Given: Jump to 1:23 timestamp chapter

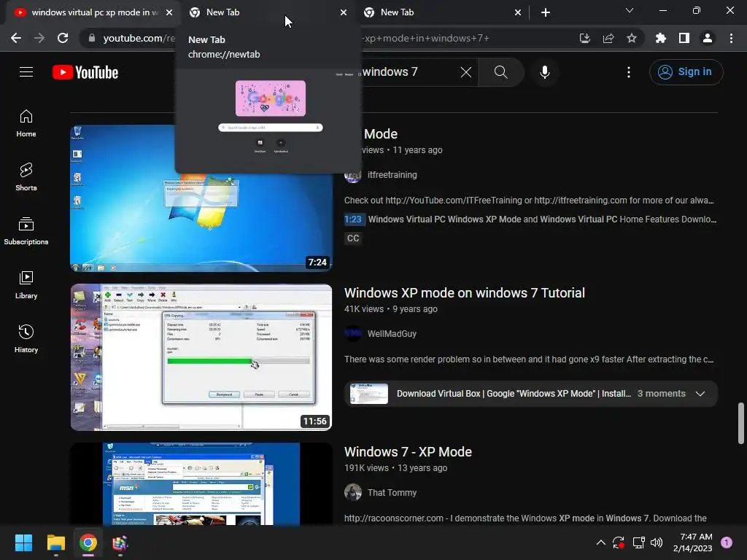Looking at the screenshot, I should point(353,219).
